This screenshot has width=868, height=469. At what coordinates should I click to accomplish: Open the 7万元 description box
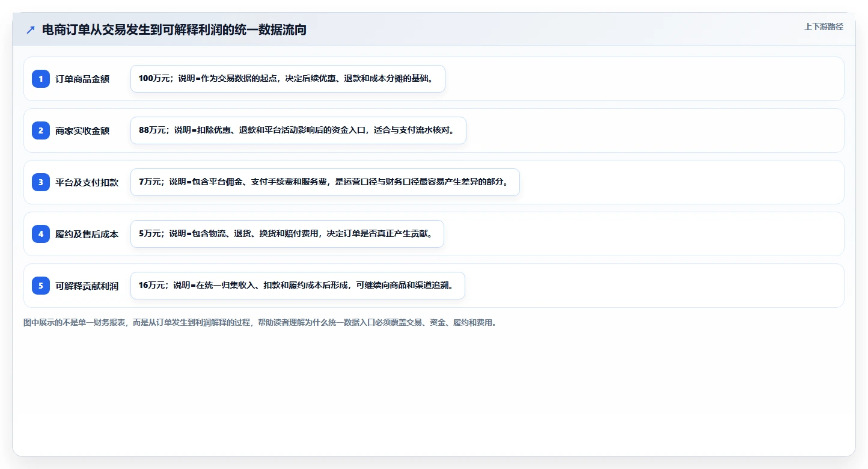click(325, 182)
